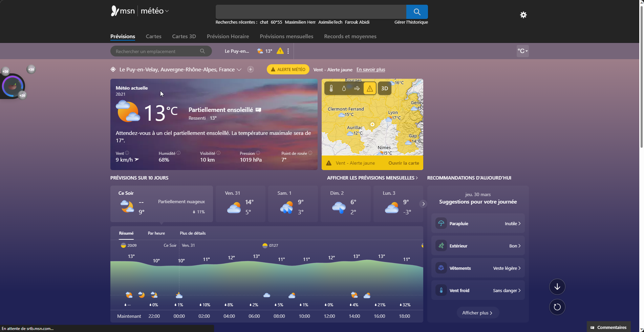This screenshot has width=644, height=332.
Task: Select precipitation map layer droplet icon
Action: (344, 88)
